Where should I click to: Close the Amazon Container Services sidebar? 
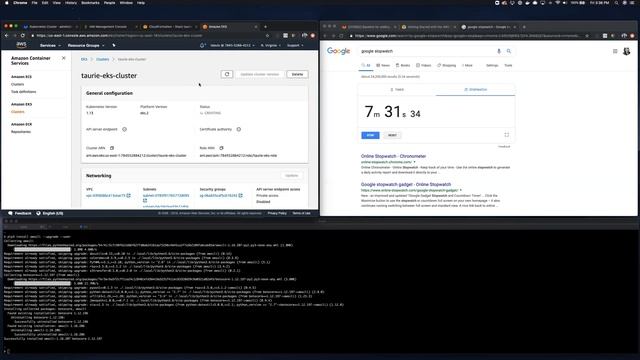tap(64, 58)
